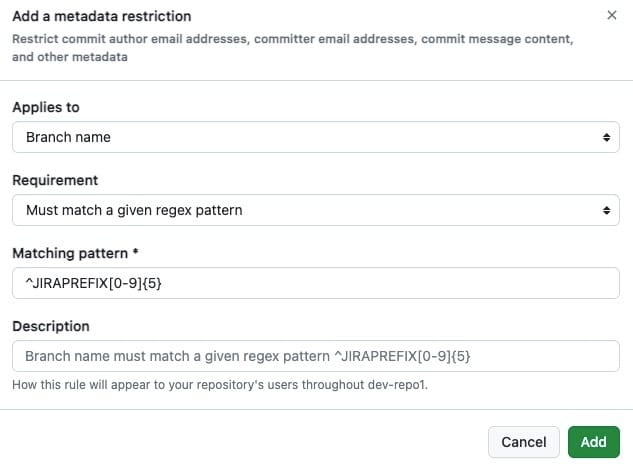633x464 pixels.
Task: Focus the Matching pattern input field
Action: pos(315,283)
